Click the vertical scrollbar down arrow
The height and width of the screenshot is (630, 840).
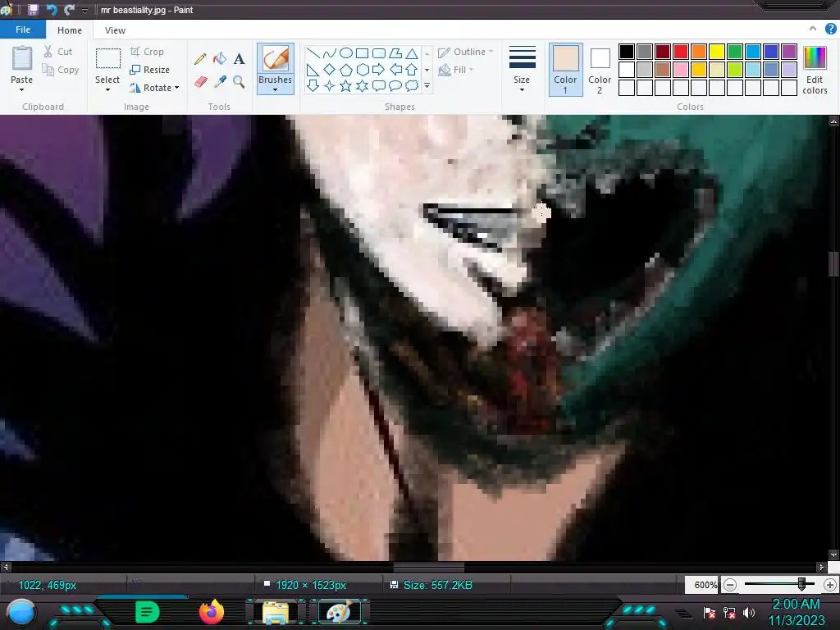pos(833,555)
